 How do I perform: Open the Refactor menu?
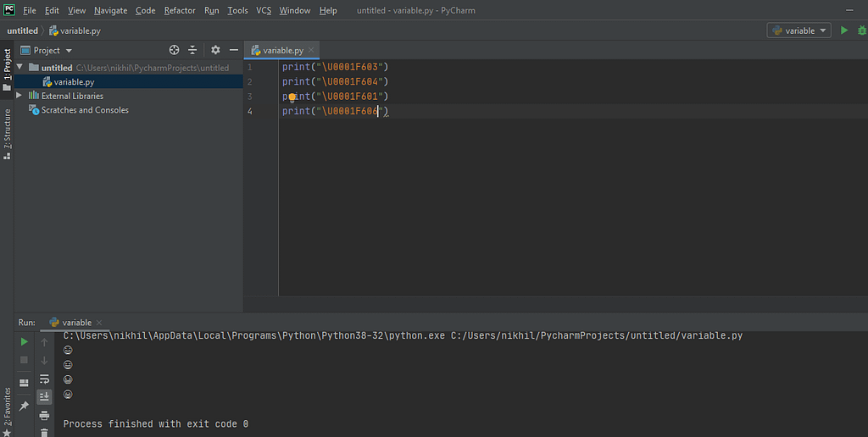tap(180, 10)
